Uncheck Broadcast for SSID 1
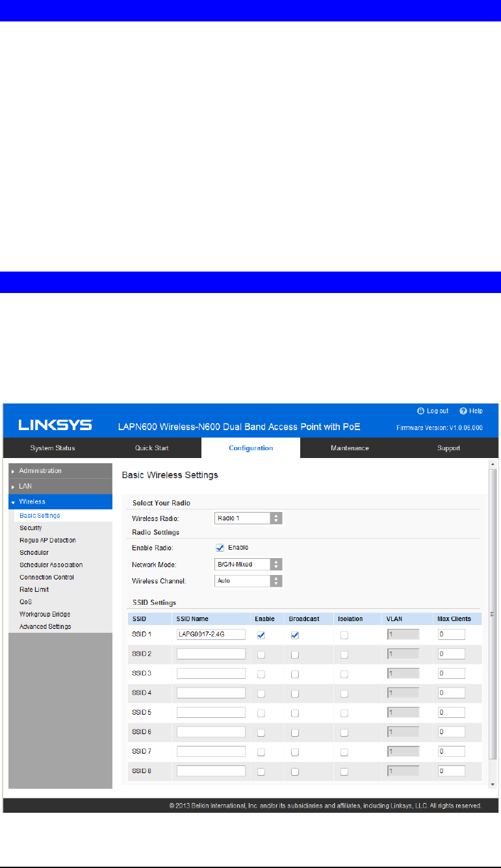 tap(295, 635)
